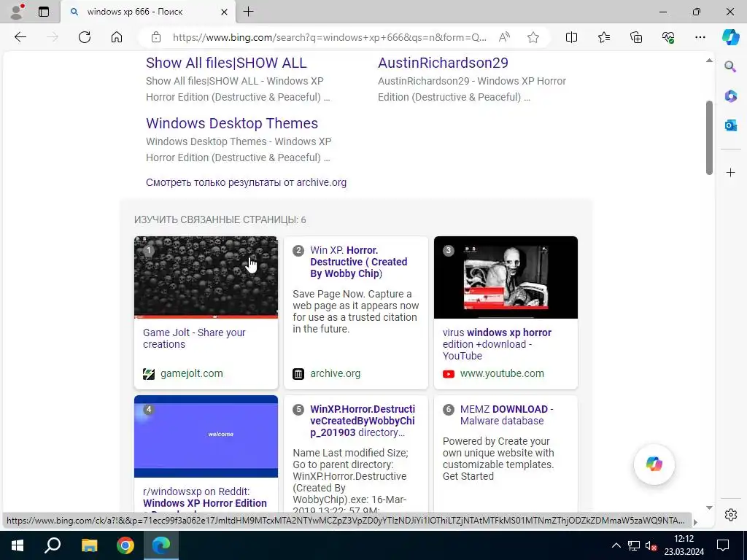Open YouTube horror video thumbnail
Viewport: 747px width, 560px height.
coord(506,277)
